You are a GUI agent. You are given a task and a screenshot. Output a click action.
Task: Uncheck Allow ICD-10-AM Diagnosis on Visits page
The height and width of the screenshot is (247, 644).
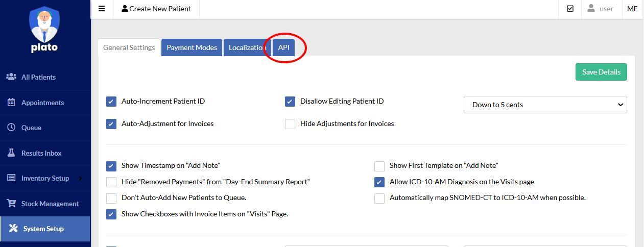click(x=379, y=182)
